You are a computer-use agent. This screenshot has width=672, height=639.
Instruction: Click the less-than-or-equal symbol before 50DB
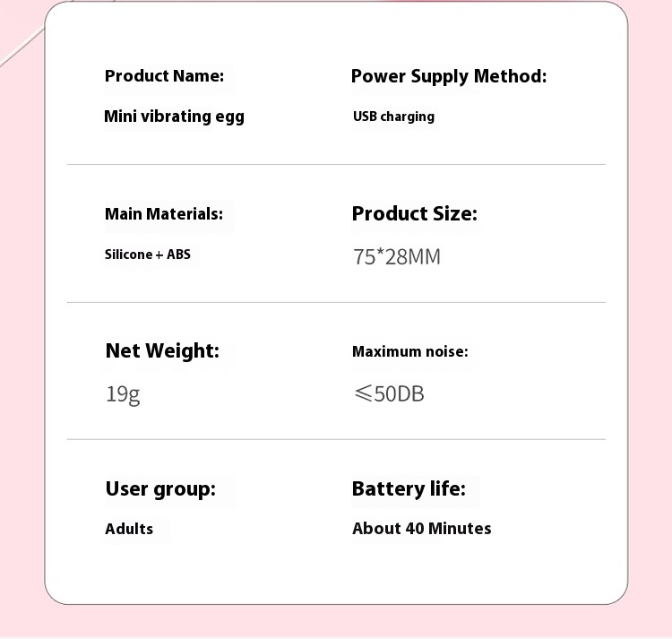[x=363, y=393]
